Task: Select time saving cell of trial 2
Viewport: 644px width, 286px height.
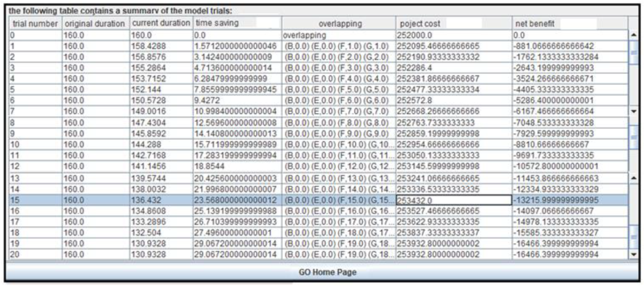Action: click(237, 57)
